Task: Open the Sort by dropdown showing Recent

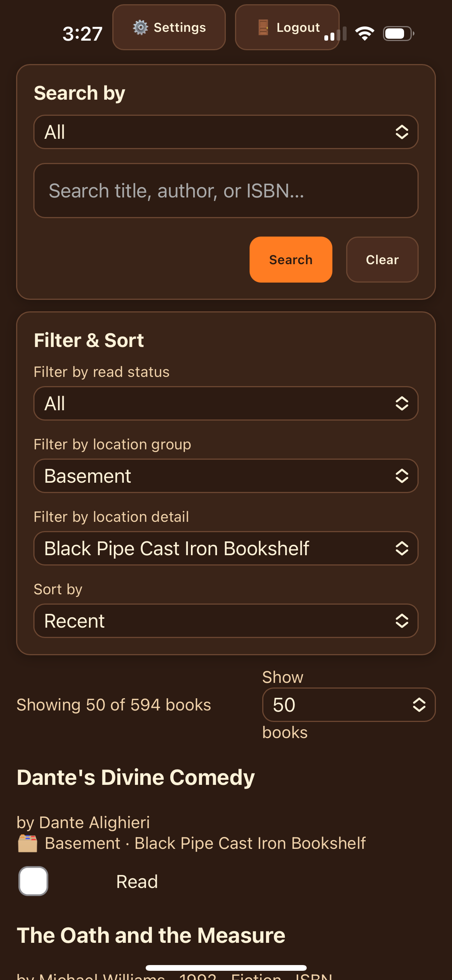Action: pos(226,620)
